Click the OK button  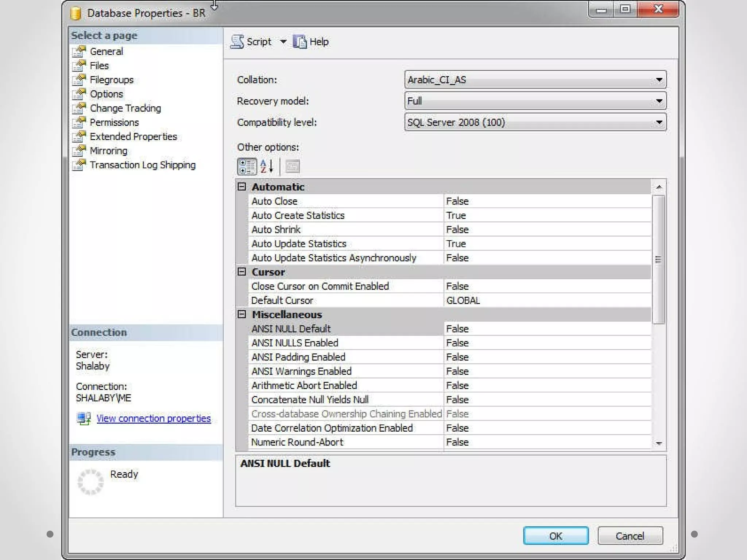pyautogui.click(x=556, y=536)
